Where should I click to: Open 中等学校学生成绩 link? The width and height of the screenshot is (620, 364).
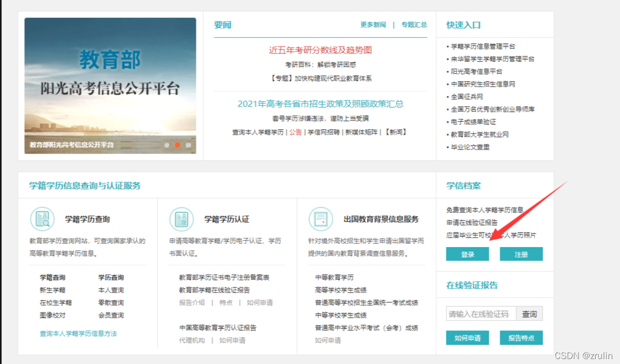[341, 315]
